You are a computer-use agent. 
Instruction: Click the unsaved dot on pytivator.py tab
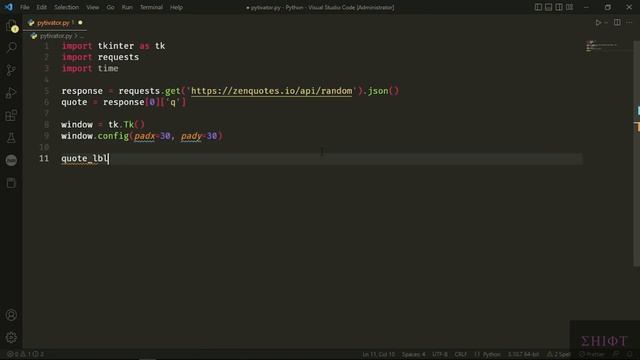pos(80,23)
